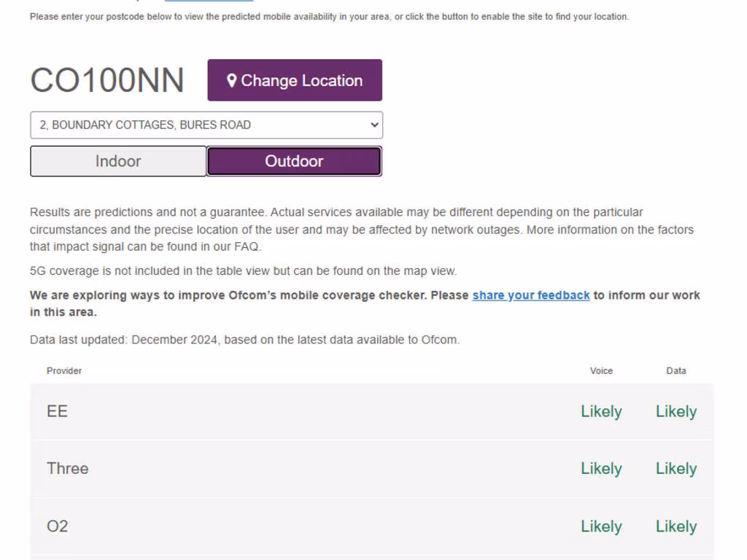Click EE's Voice 'Likely' status

click(x=601, y=411)
